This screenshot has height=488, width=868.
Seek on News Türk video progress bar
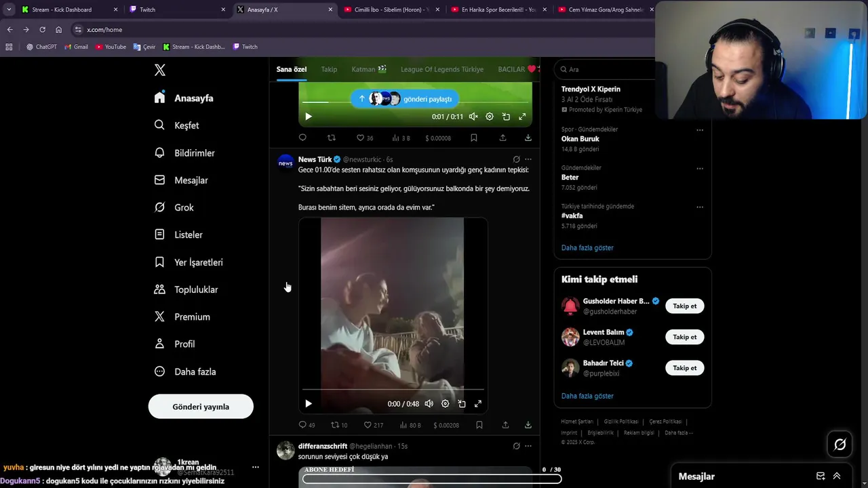click(393, 390)
